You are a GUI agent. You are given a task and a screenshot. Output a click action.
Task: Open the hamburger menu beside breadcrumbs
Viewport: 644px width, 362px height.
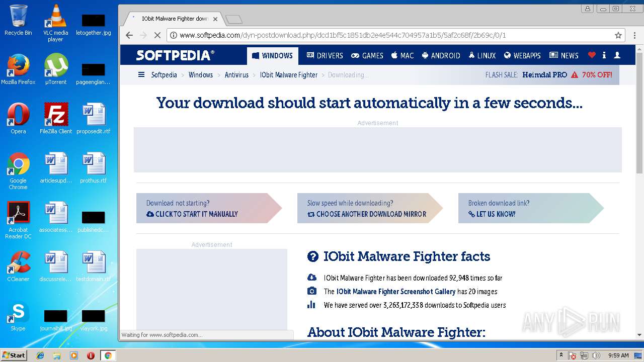click(x=141, y=74)
